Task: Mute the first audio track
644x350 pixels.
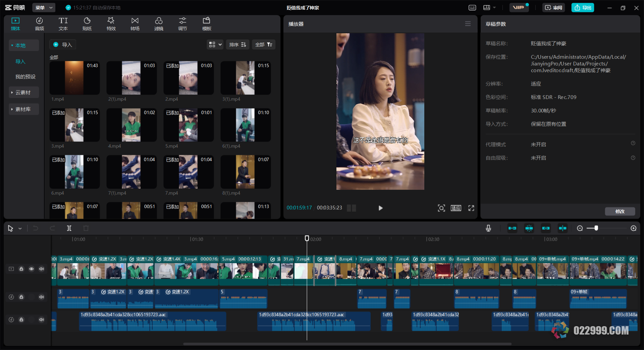Action: 41,297
